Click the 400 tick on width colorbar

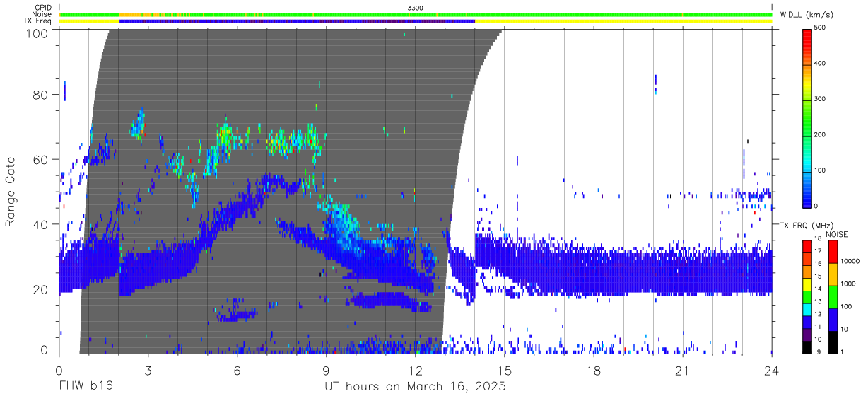pos(819,64)
